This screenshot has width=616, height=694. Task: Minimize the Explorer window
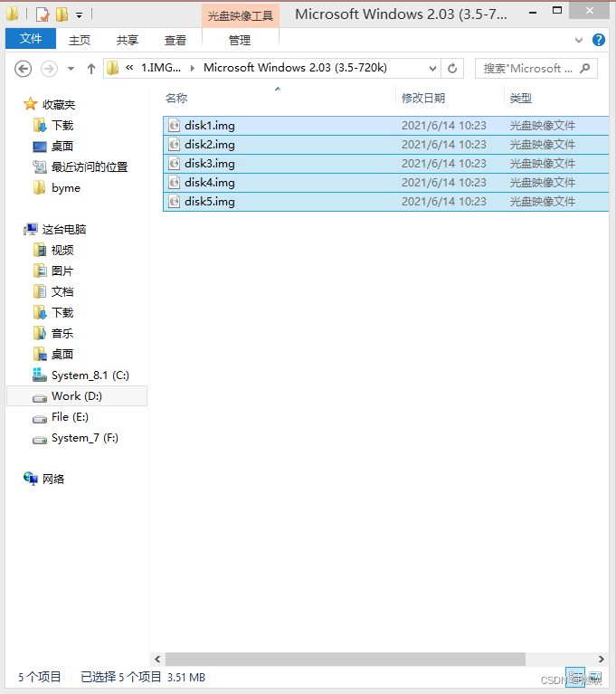[533, 13]
